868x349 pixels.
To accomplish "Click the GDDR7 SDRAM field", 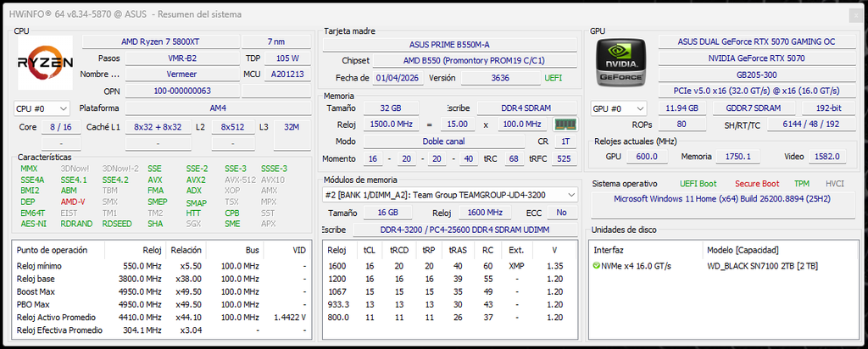I will [x=754, y=108].
